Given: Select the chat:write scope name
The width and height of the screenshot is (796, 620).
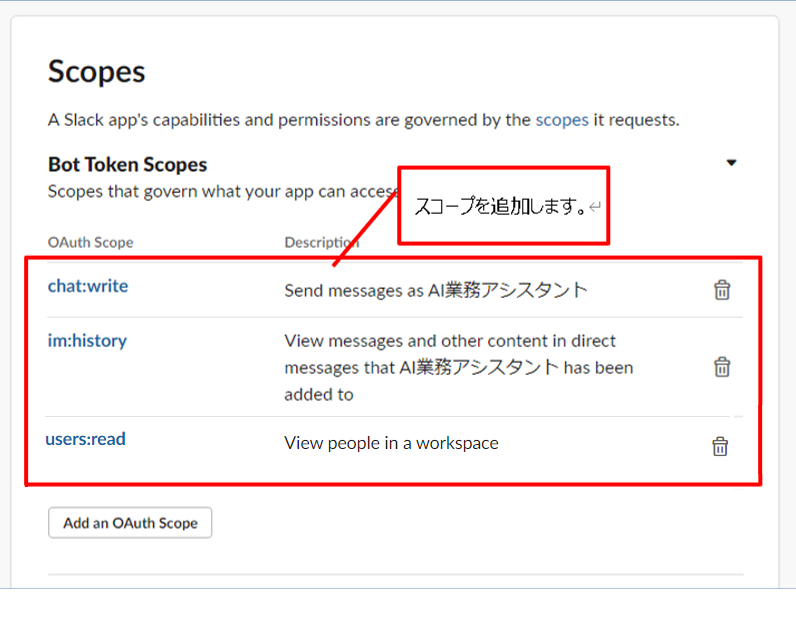Looking at the screenshot, I should (x=88, y=286).
